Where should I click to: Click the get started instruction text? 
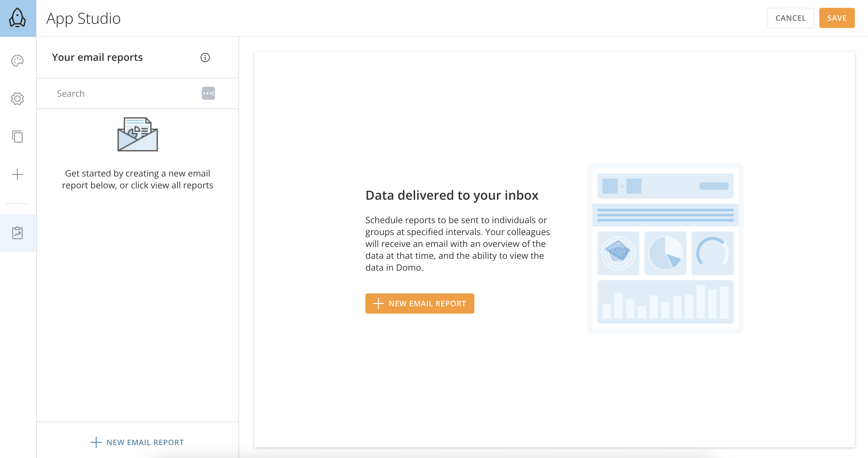pyautogui.click(x=137, y=179)
